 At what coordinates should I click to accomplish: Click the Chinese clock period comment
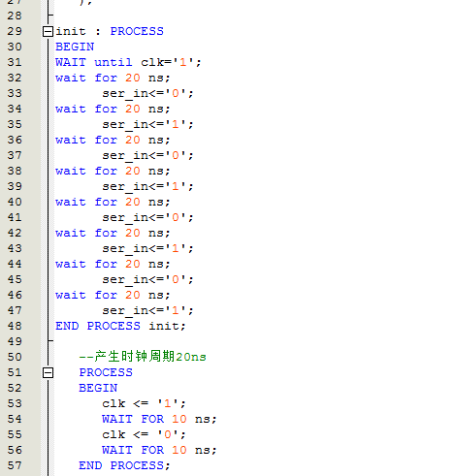point(143,357)
